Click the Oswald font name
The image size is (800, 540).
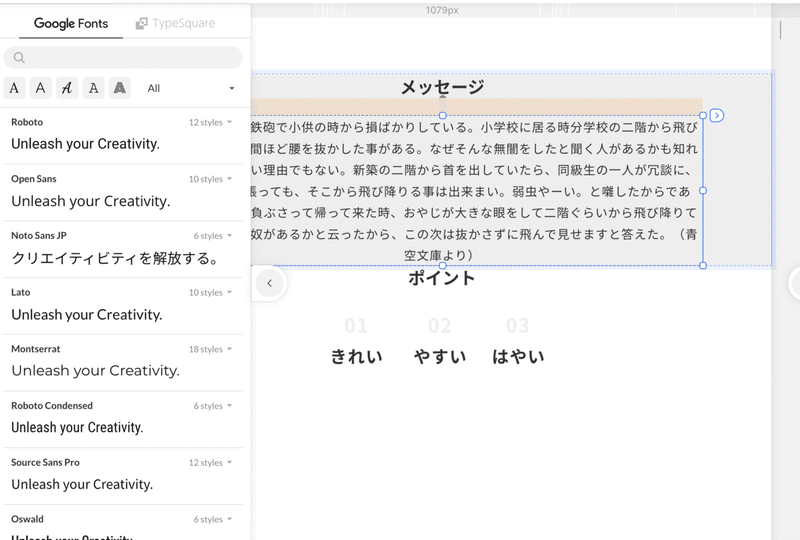(x=28, y=519)
